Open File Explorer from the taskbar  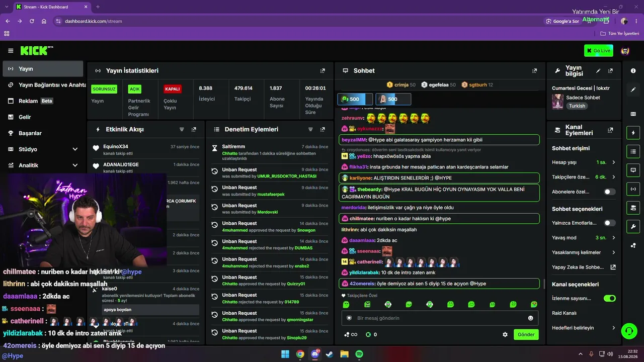(x=344, y=354)
